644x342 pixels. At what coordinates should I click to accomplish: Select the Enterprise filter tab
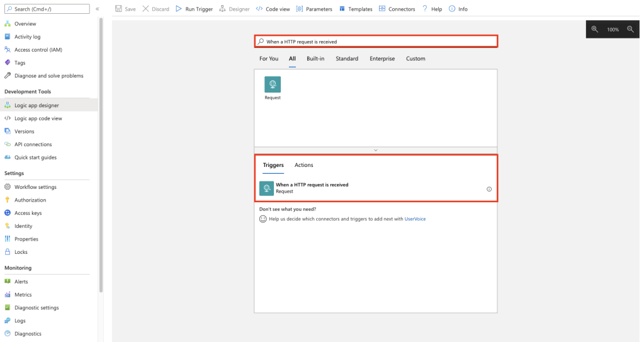click(x=382, y=59)
